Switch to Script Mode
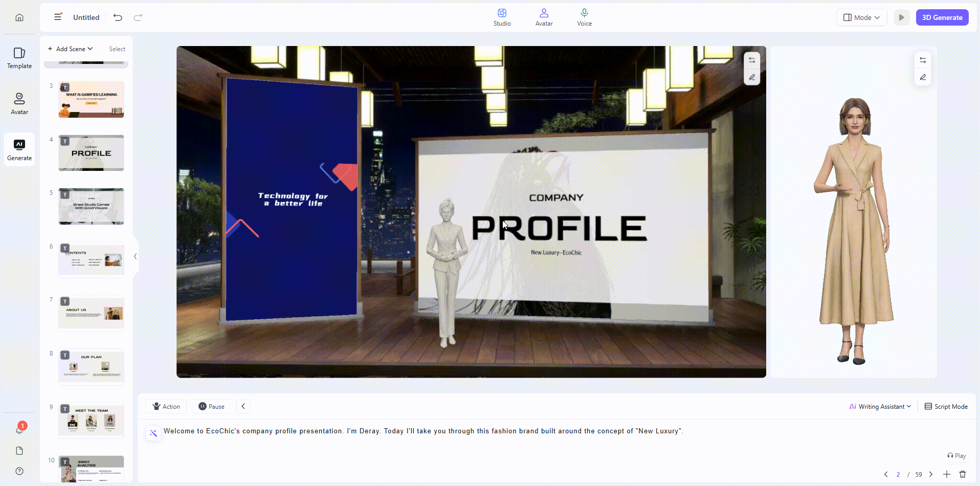Image resolution: width=980 pixels, height=486 pixels. 946,407
